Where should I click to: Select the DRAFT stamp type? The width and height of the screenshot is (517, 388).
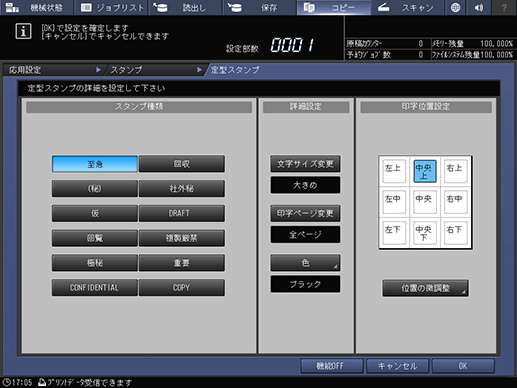click(x=182, y=213)
